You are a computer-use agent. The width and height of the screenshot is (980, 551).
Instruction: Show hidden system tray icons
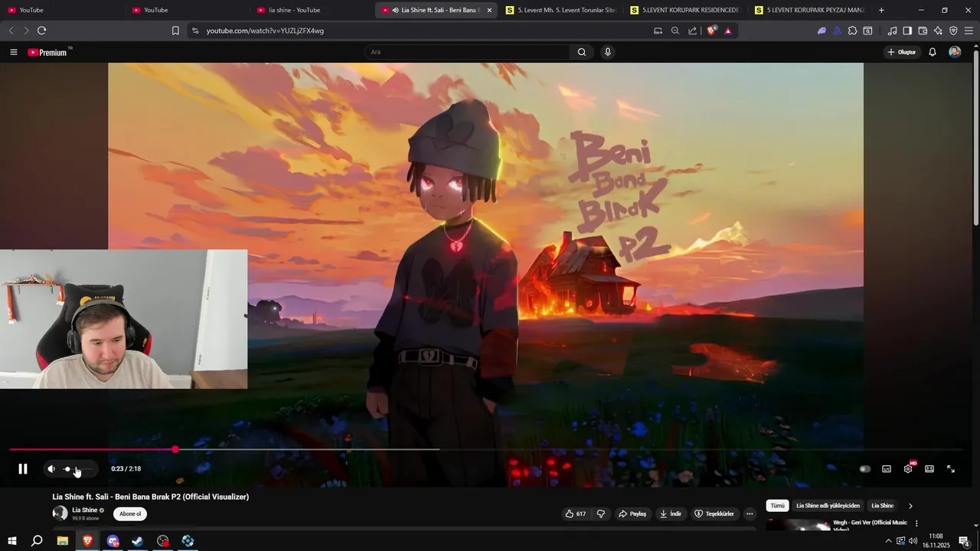(888, 541)
